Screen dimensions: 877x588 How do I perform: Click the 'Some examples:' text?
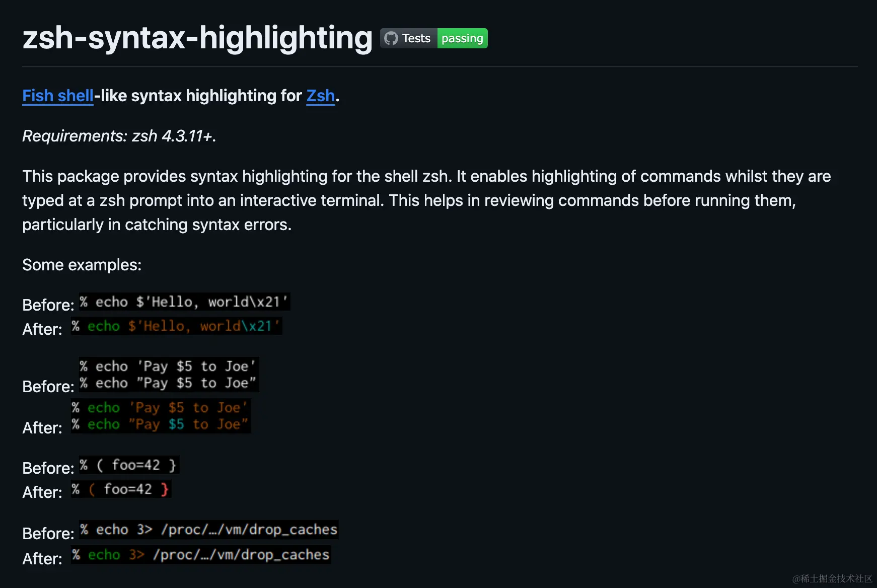[x=82, y=265]
